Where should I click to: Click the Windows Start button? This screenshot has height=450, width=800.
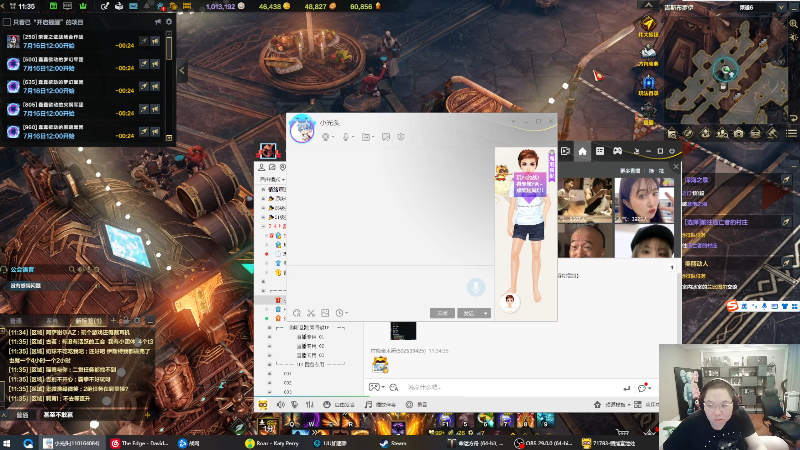7,443
